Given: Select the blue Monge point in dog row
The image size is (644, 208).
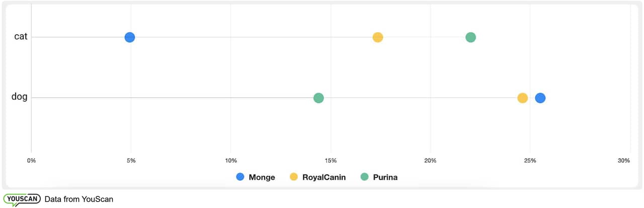Looking at the screenshot, I should point(540,98).
